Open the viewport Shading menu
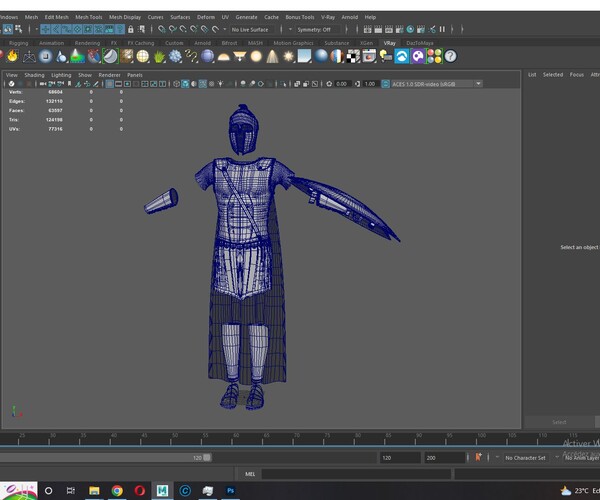Viewport: 600px width, 500px height. tap(34, 75)
